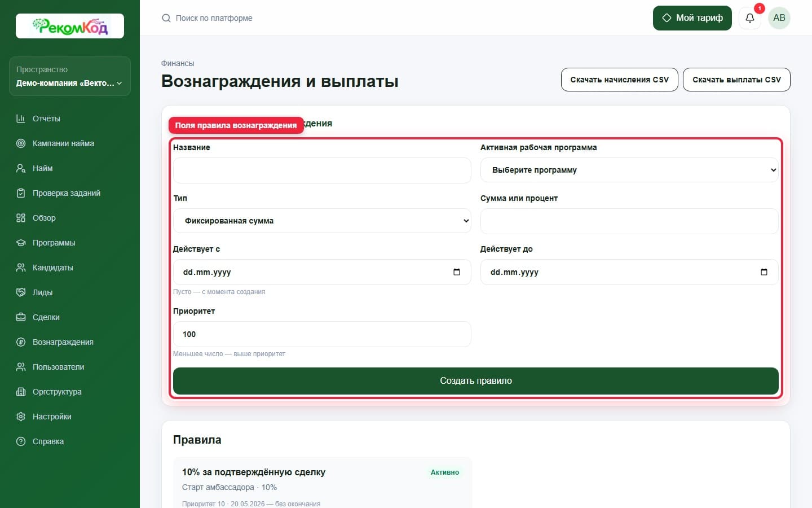
Task: Go to Найм in sidebar
Action: [x=70, y=168]
